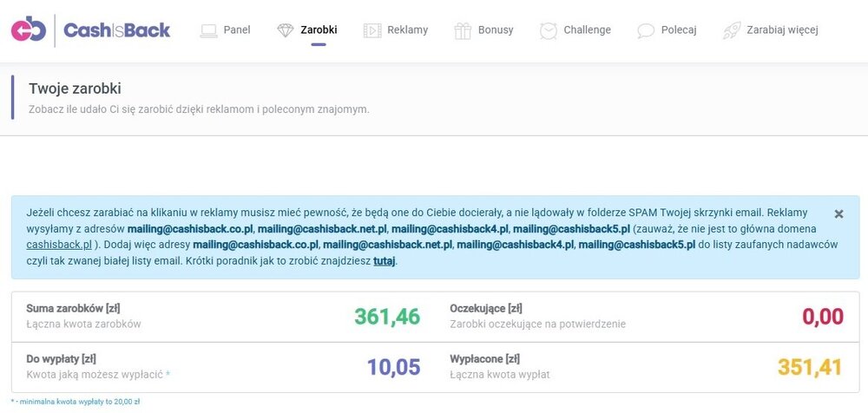Click the gift box icon beside Bonusy
Image resolution: width=868 pixels, height=413 pixels.
point(463,30)
